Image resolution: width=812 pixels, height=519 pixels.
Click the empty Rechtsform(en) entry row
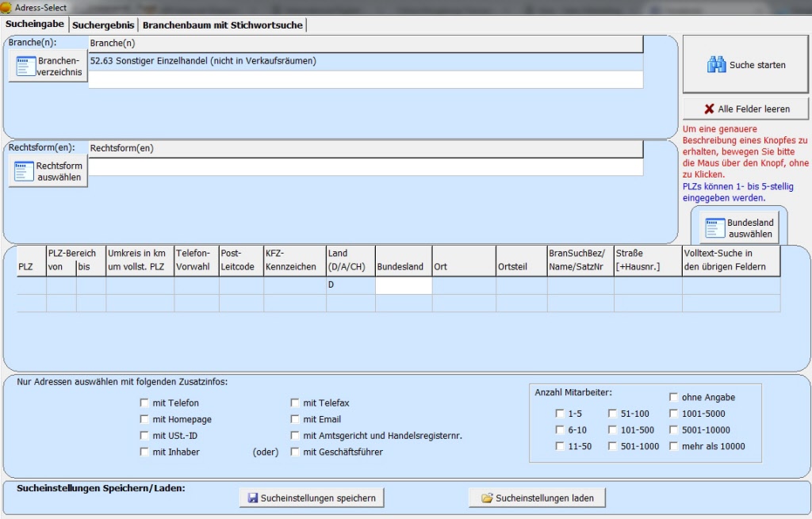click(366, 166)
